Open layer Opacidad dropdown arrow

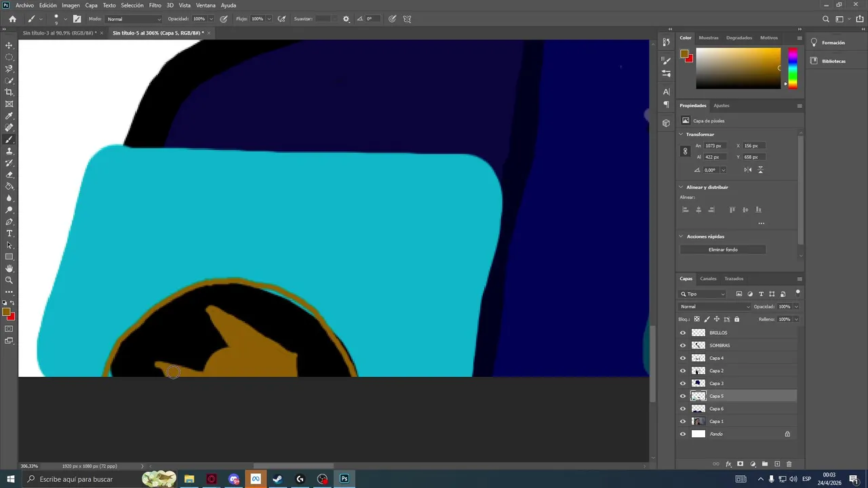click(795, 306)
